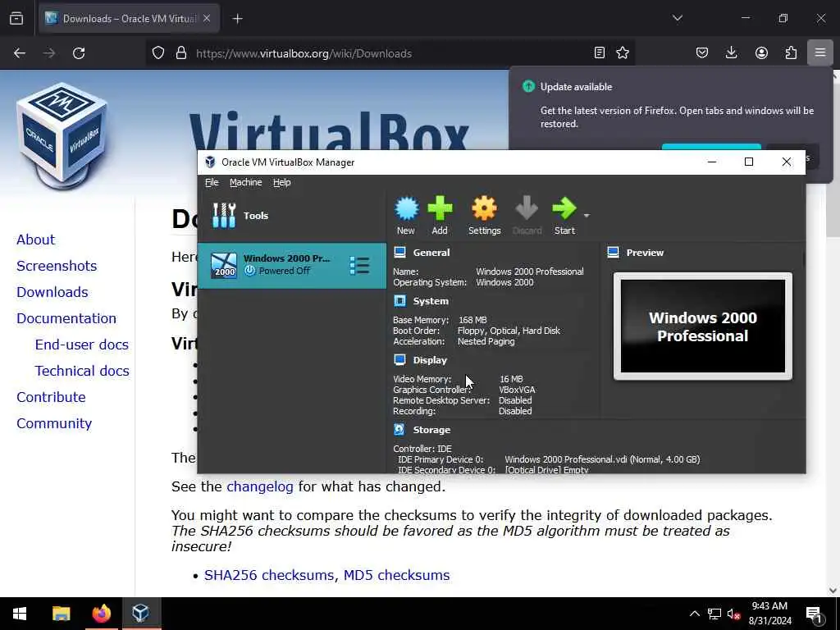Image resolution: width=840 pixels, height=630 pixels.
Task: Open the Pocket save icon in Firefox
Action: (x=702, y=52)
